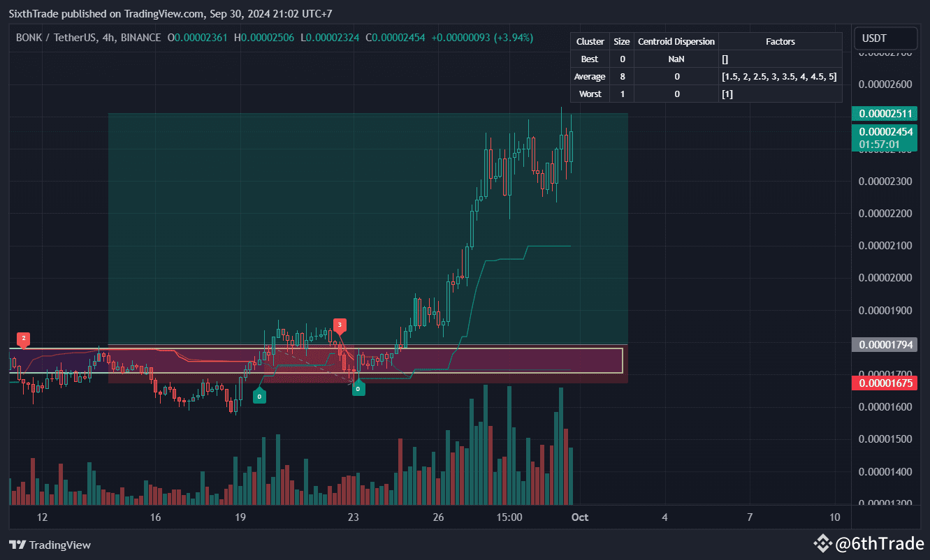The width and height of the screenshot is (930, 560).
Task: Click the red price label 0.00001675
Action: 885,383
